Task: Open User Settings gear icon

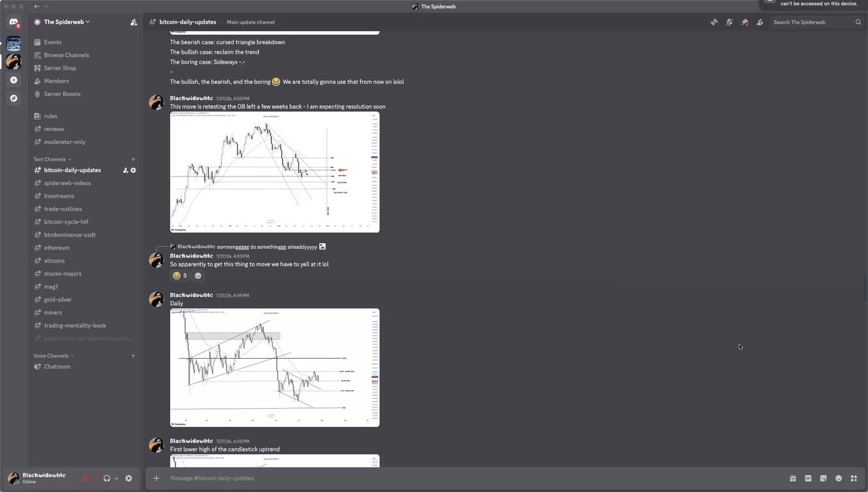Action: [129, 478]
